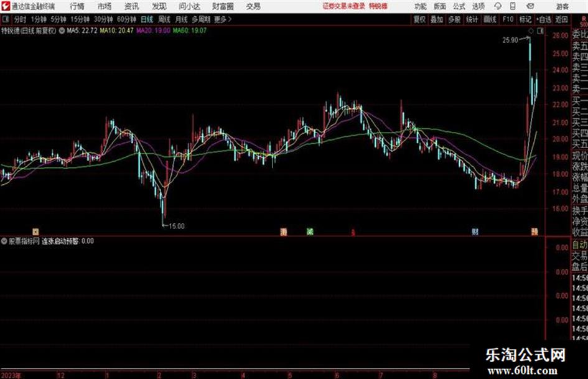Click the 15.00 low price label
This screenshot has width=588, height=379.
177,227
